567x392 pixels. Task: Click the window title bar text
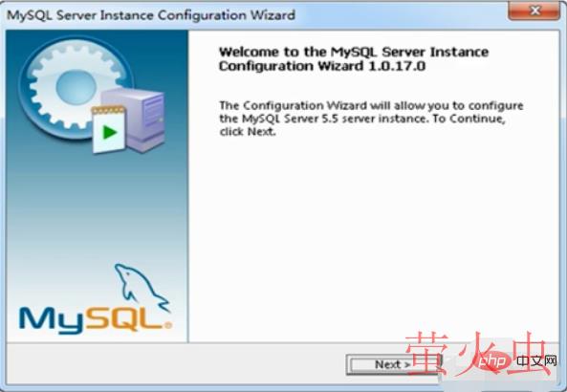pyautogui.click(x=151, y=15)
